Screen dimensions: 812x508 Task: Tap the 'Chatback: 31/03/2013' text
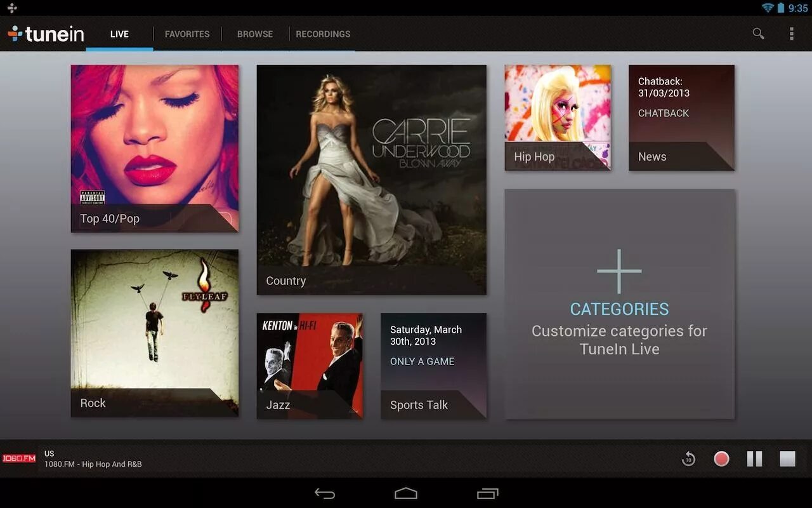(x=664, y=87)
